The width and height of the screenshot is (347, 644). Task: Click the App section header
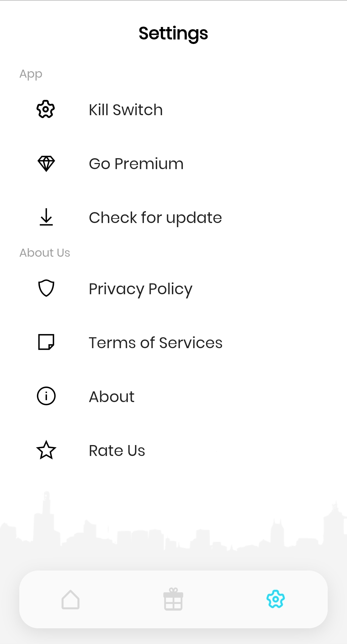click(x=31, y=74)
